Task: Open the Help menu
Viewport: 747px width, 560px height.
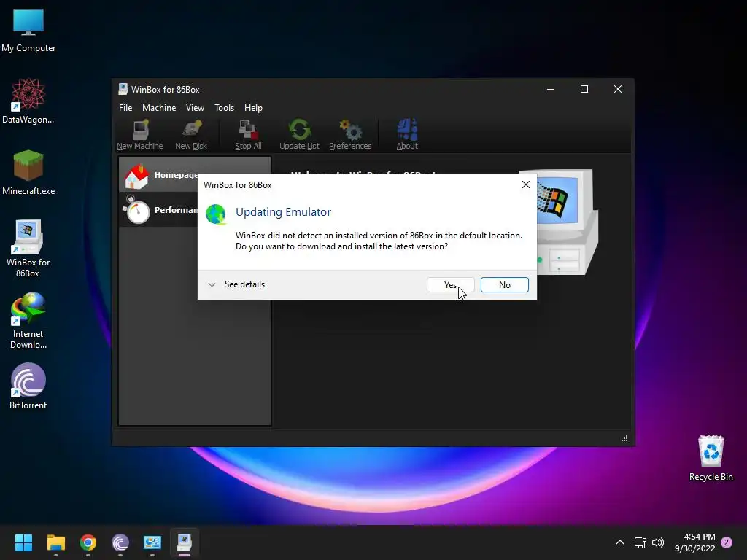Action: pyautogui.click(x=253, y=108)
